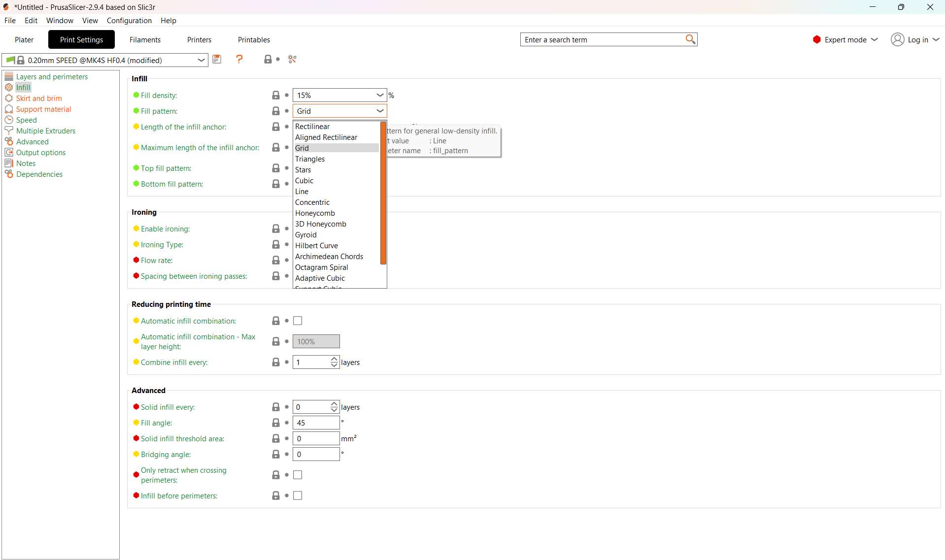
Task: Click the fill pattern list scrollbar
Action: tap(383, 193)
